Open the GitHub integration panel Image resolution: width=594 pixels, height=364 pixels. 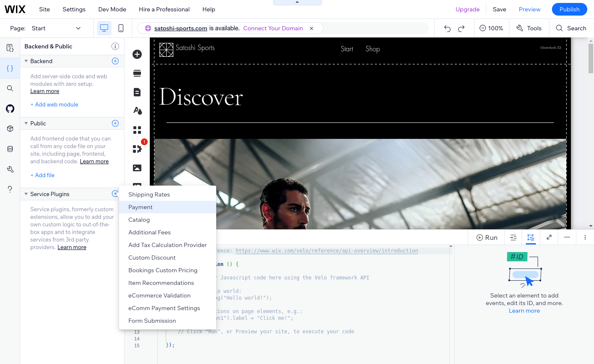[10, 109]
